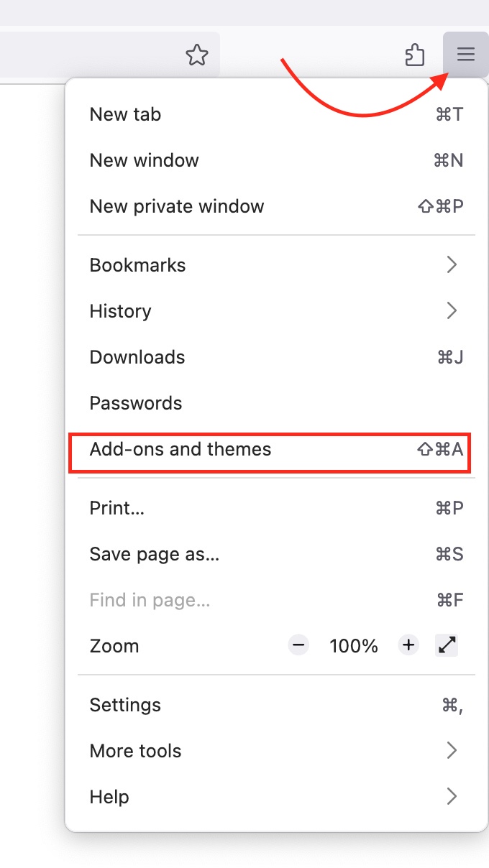
Task: Click the bookmark star in the toolbar
Action: click(x=197, y=54)
